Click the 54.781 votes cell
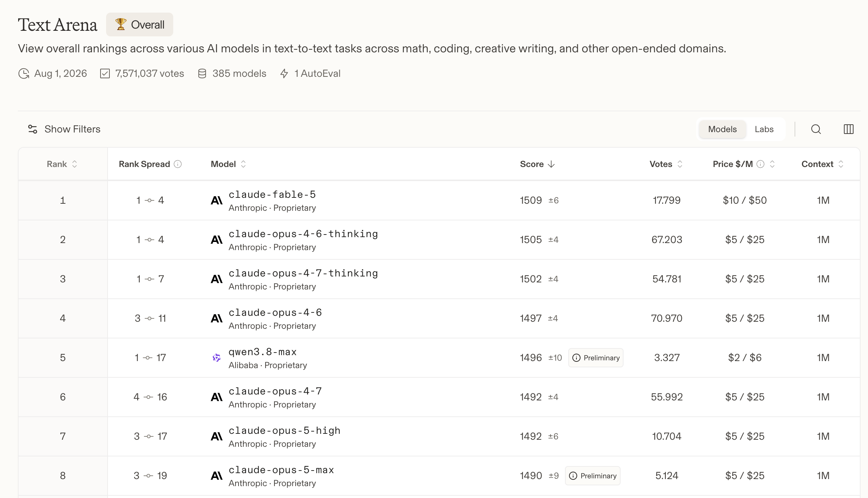The height and width of the screenshot is (498, 868). 667,279
